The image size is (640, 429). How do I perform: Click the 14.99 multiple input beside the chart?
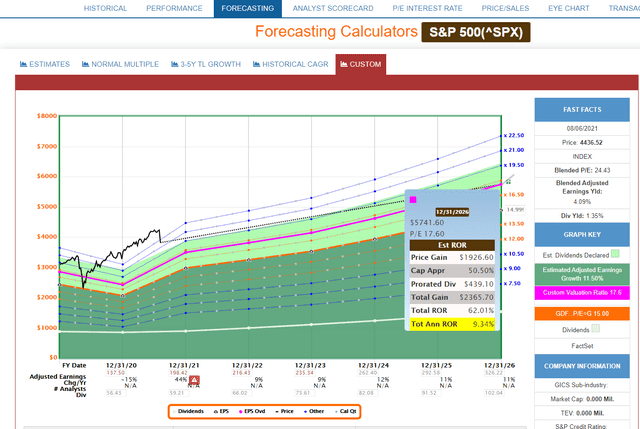(x=515, y=209)
